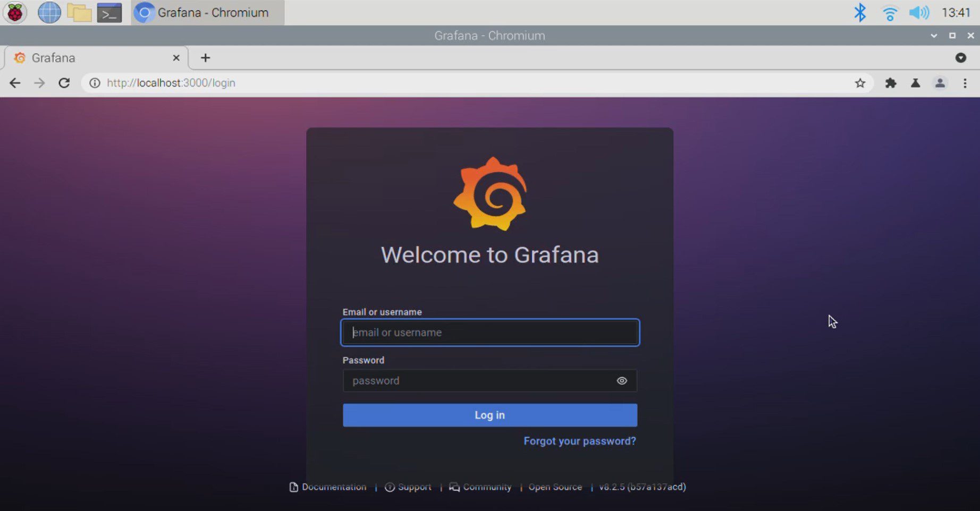Open the Raspberry Pi main menu

(15, 13)
